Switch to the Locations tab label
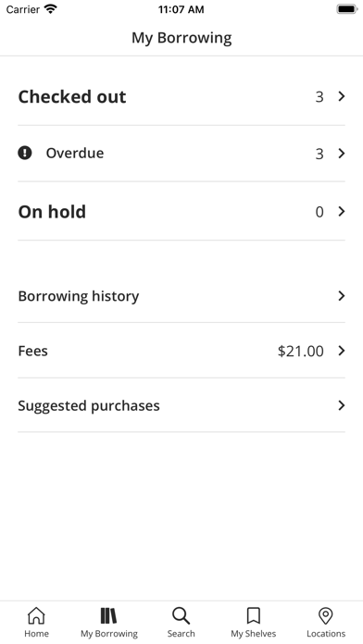The height and width of the screenshot is (644, 363). (326, 634)
